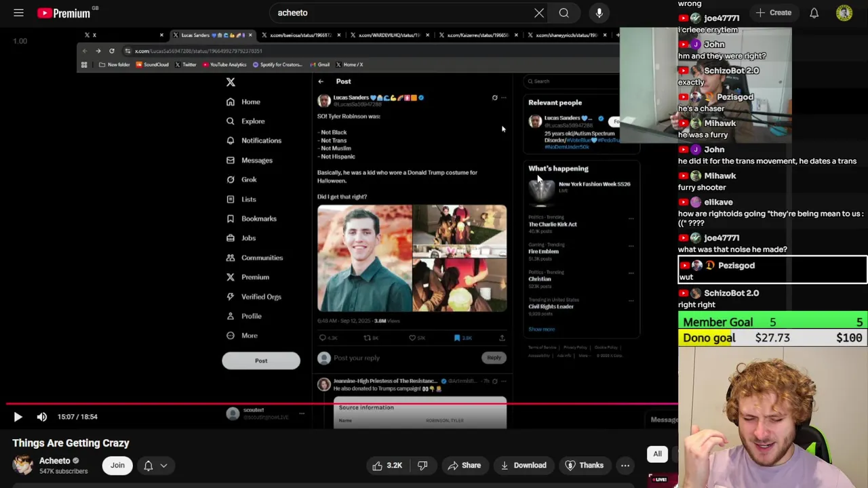Open Bookmarks in X sidebar
The height and width of the screenshot is (488, 868).
252,219
